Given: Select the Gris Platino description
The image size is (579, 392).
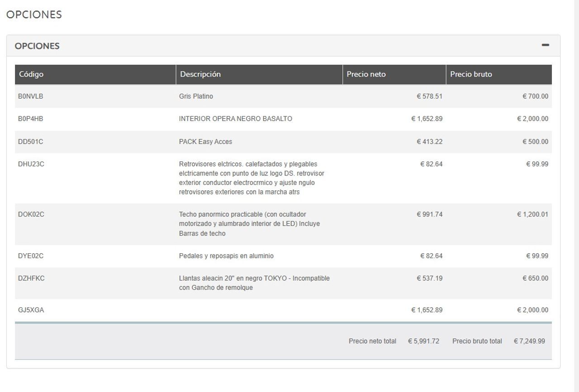Looking at the screenshot, I should coord(196,96).
